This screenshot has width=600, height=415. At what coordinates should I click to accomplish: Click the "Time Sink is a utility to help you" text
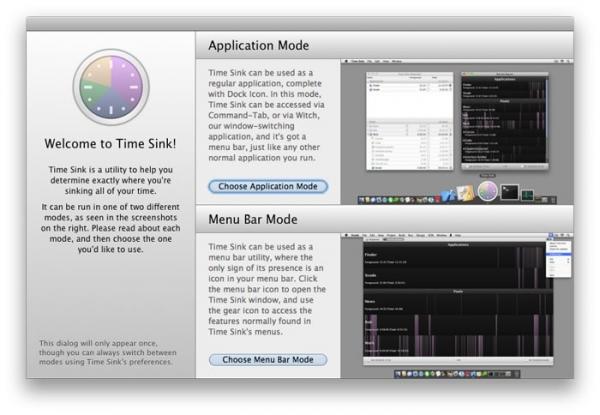pyautogui.click(x=111, y=180)
